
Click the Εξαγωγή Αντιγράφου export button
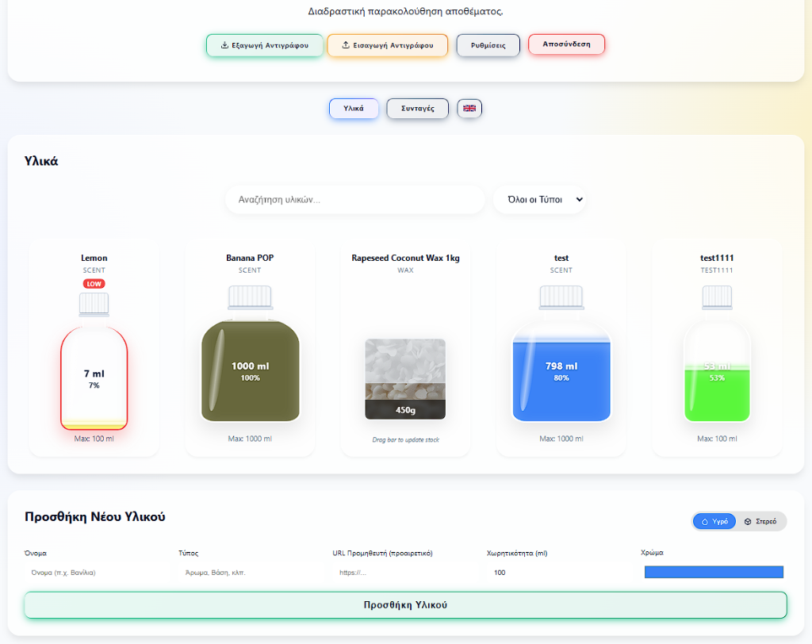[265, 45]
